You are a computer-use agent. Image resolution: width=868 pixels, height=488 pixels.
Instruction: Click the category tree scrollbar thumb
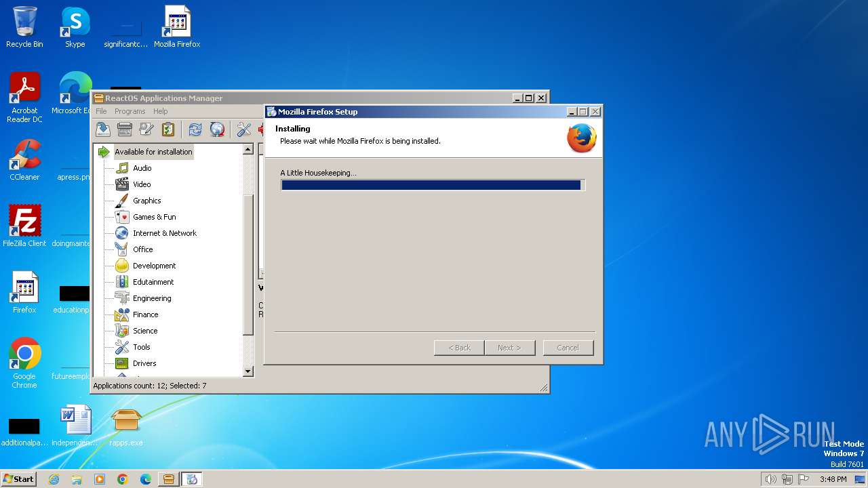(248, 264)
